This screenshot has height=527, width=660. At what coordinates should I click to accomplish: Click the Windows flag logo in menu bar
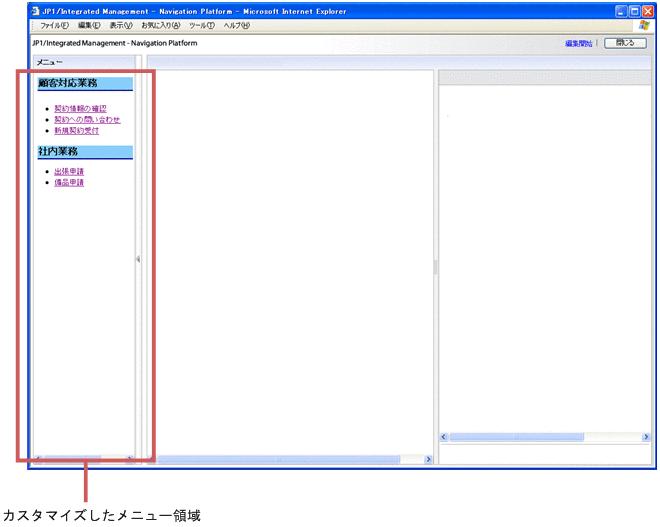click(x=644, y=25)
